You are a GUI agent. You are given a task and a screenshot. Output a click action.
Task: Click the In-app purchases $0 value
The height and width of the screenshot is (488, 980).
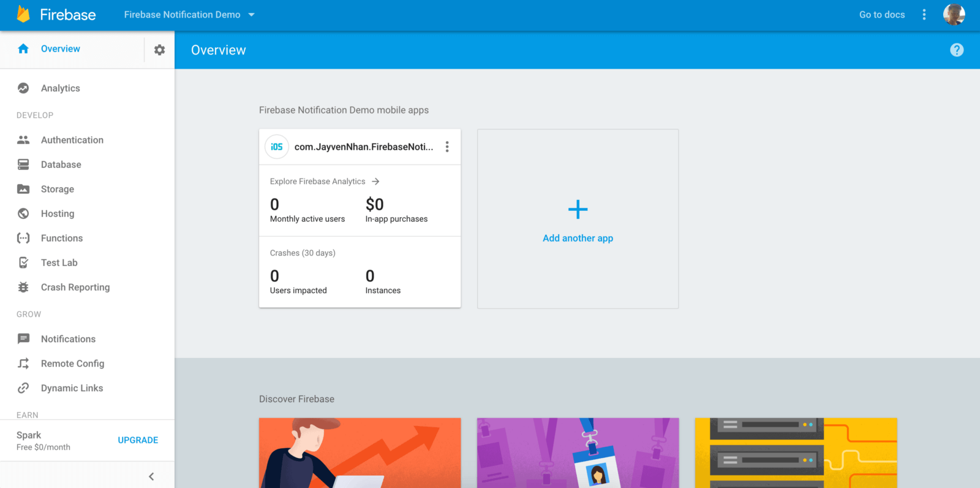pos(374,204)
